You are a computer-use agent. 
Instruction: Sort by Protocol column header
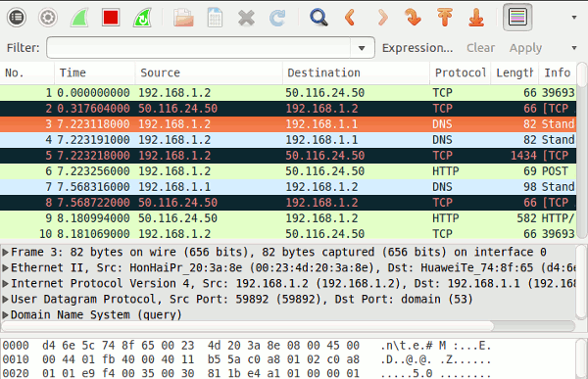point(461,72)
